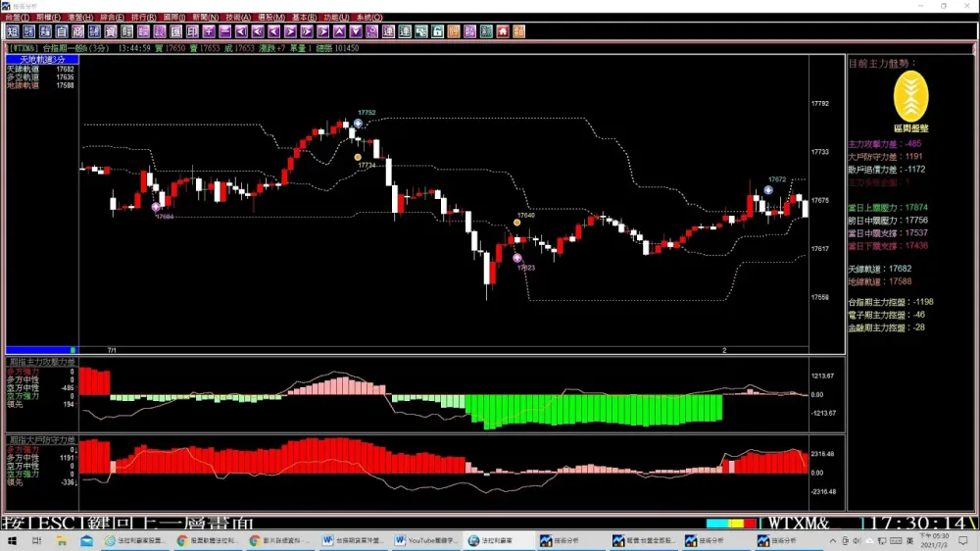The image size is (980, 551).
Task: Open the 台盤(T) menu
Action: (17, 18)
